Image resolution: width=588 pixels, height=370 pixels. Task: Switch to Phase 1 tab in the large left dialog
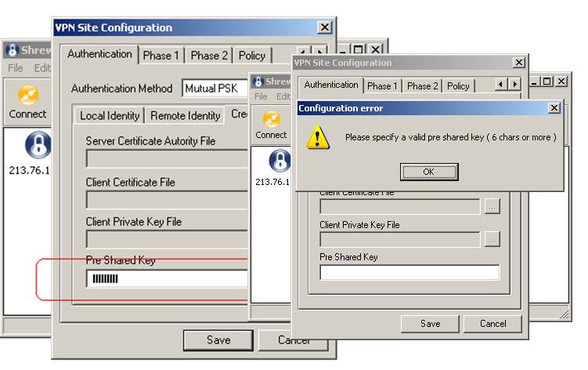coord(161,56)
